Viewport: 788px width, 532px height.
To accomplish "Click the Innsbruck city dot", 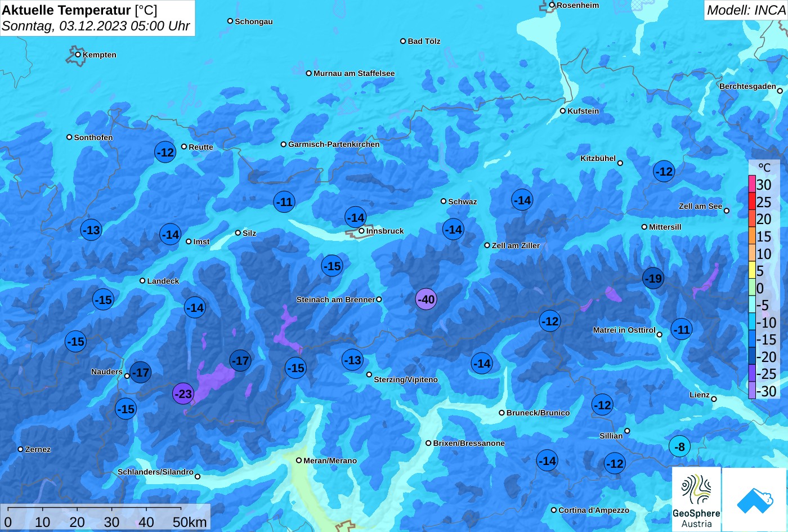I will point(361,231).
